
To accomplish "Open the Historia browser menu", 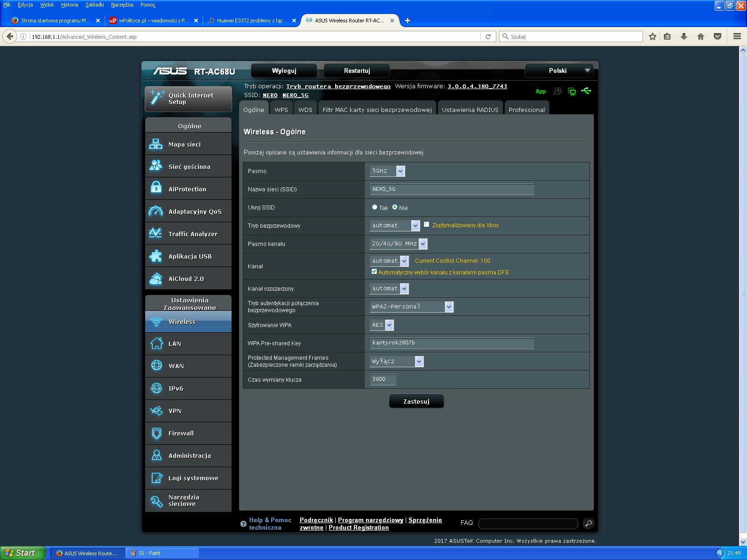I will [x=70, y=5].
